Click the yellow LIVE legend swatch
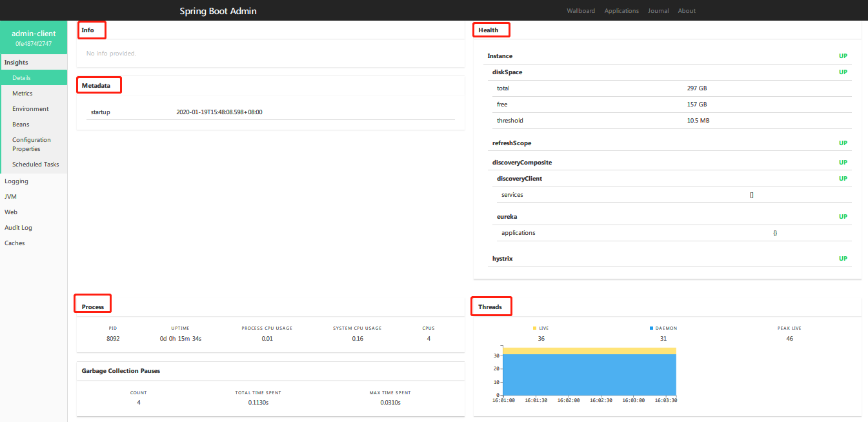 (535, 328)
